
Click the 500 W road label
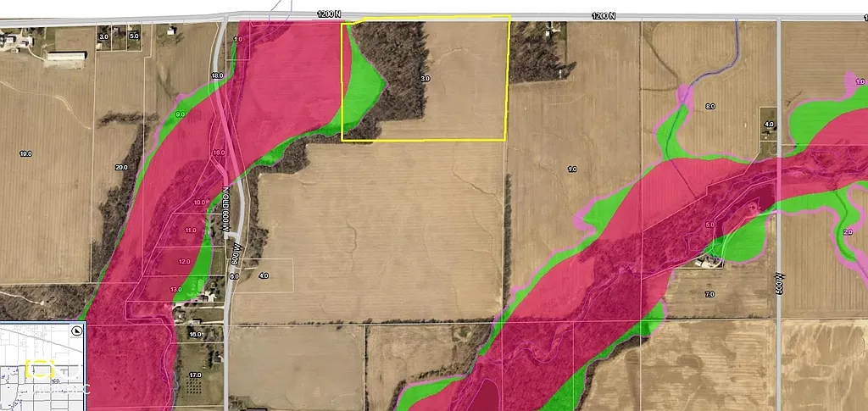coord(779,283)
